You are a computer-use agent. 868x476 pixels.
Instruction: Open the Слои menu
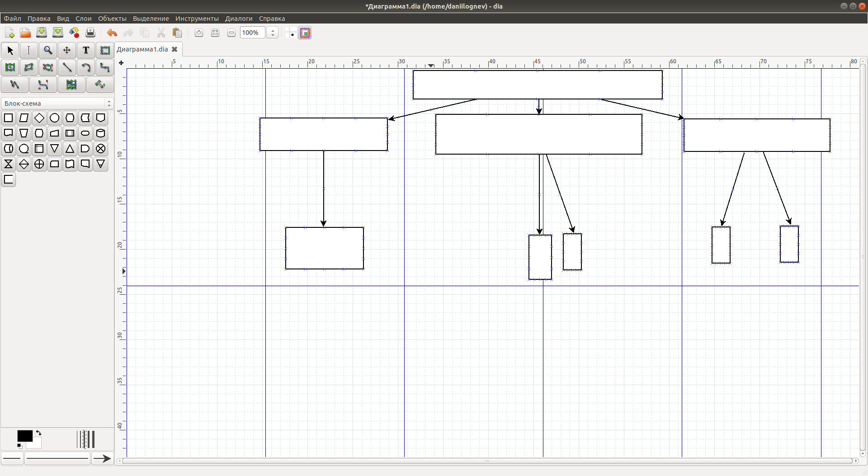click(x=83, y=19)
